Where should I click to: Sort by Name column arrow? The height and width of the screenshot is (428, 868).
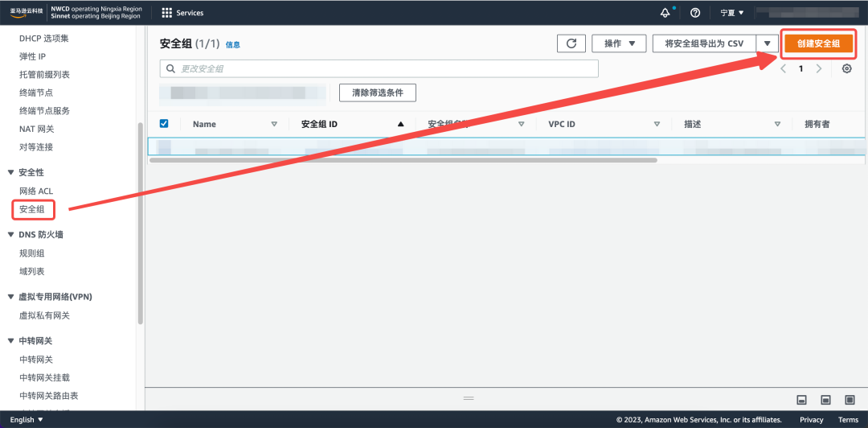[x=274, y=124]
